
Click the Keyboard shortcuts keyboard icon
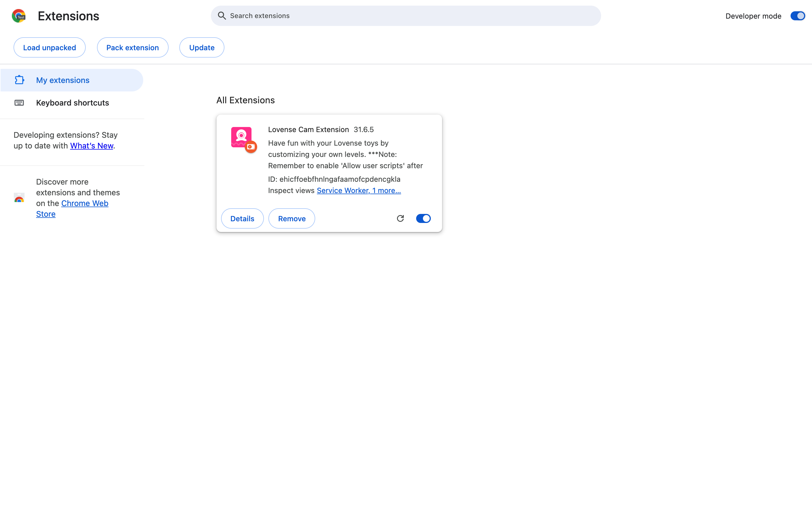(19, 103)
